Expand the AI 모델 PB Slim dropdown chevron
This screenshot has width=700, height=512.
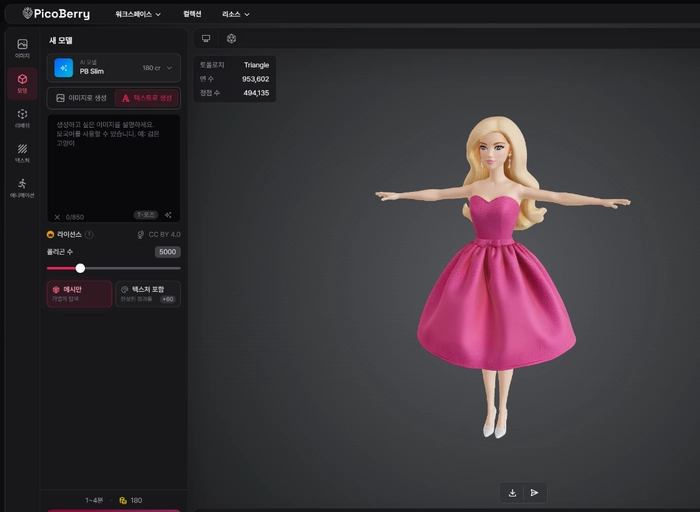pyautogui.click(x=169, y=68)
